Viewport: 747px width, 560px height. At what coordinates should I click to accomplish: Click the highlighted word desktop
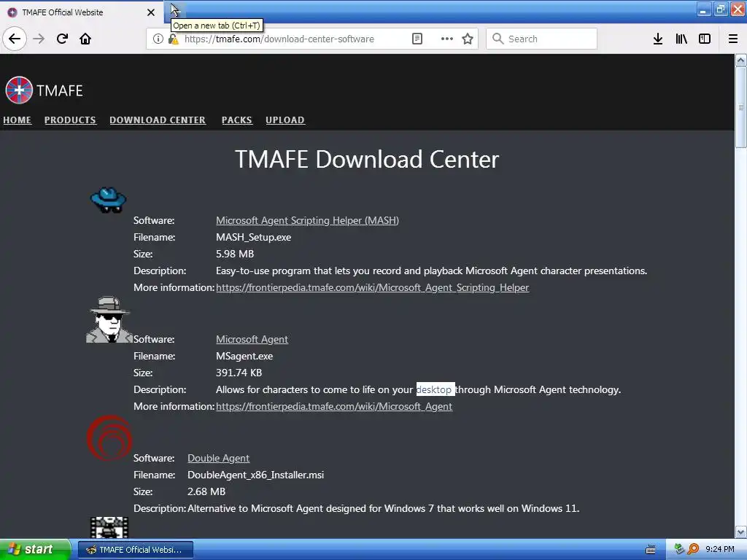click(434, 389)
